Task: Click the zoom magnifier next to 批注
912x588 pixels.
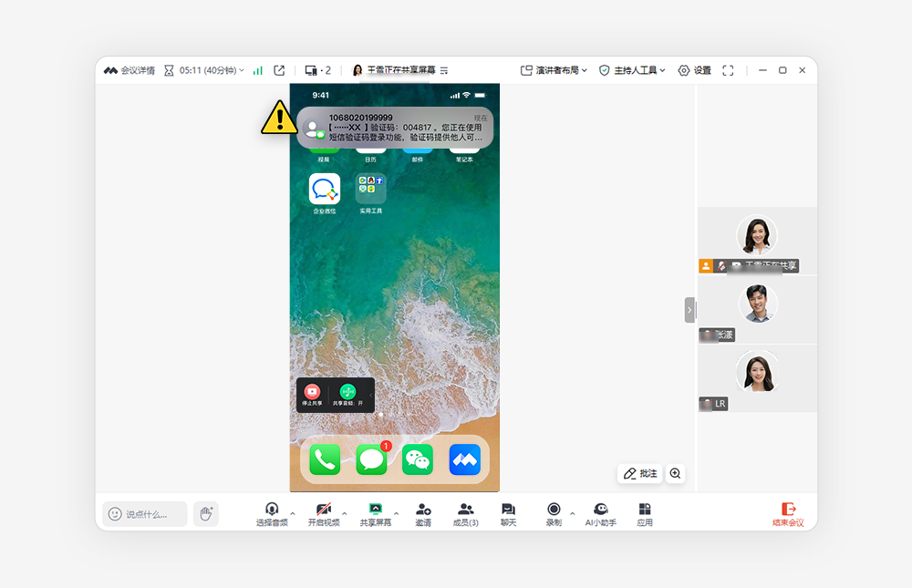Action: click(675, 473)
